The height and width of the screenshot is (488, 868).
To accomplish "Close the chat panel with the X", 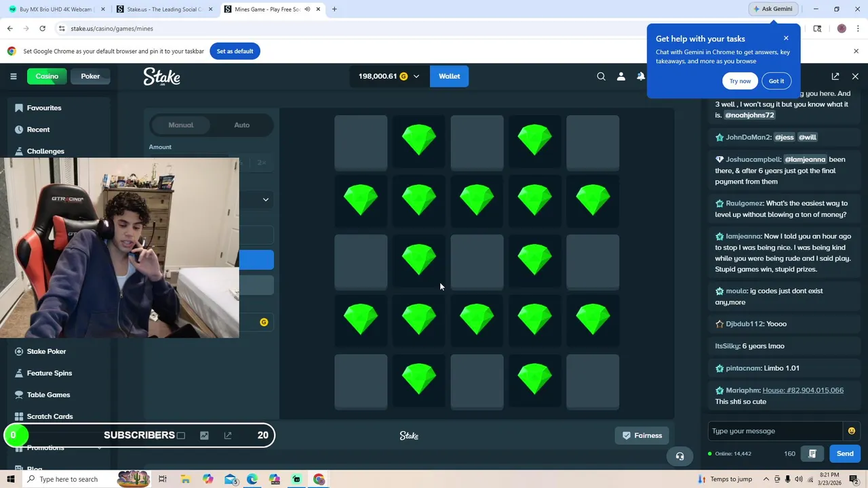I will [x=855, y=77].
